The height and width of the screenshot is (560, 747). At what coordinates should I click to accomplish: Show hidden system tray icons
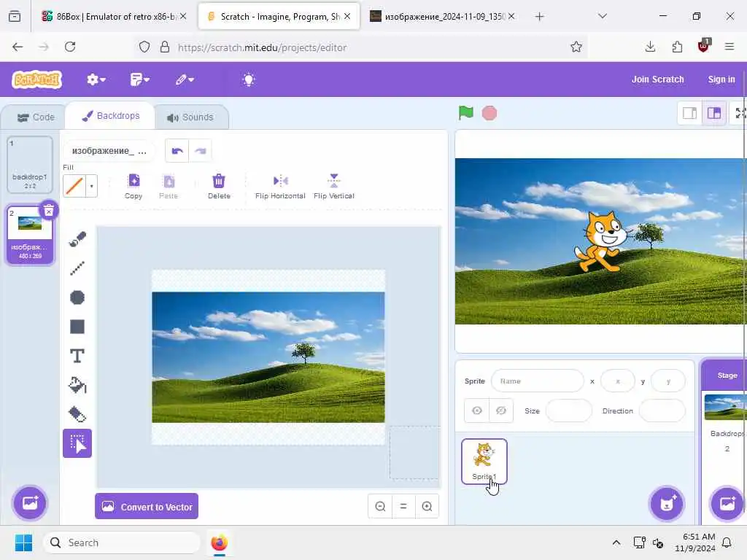point(616,542)
